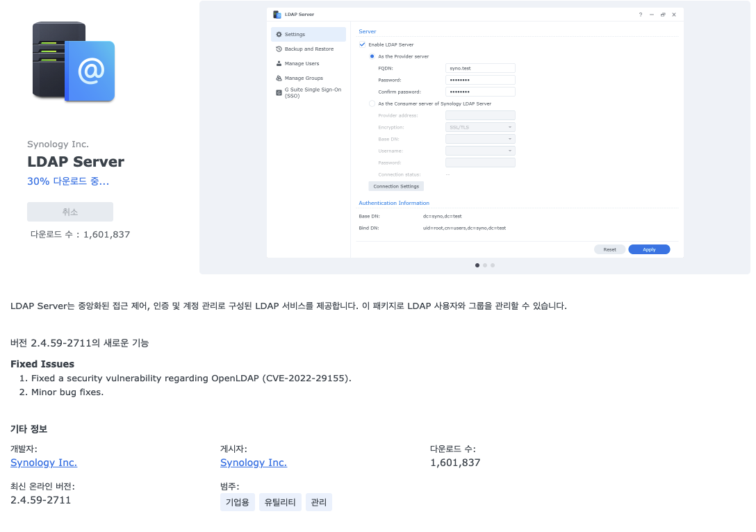Toggle Enable LDAP Server checkbox in preview
Image resolution: width=756 pixels, height=532 pixels.
tap(362, 44)
